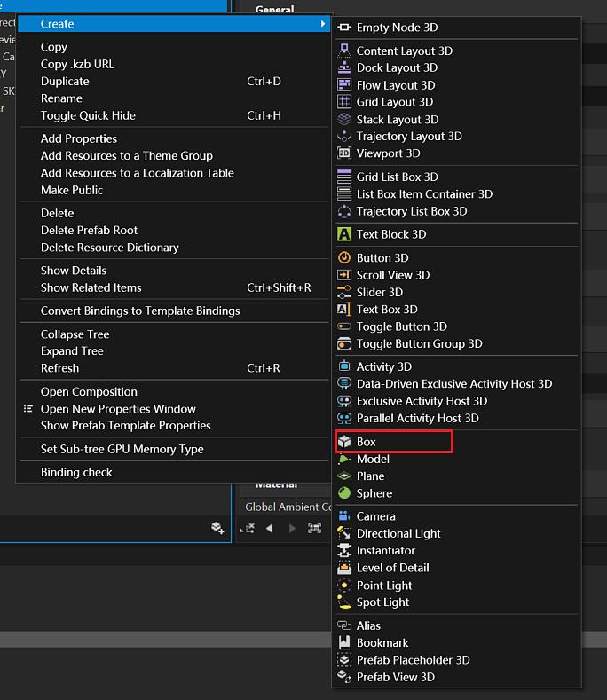Click the Toggle Button Group 3D icon
Viewport: 607px width, 700px height.
pyautogui.click(x=344, y=343)
